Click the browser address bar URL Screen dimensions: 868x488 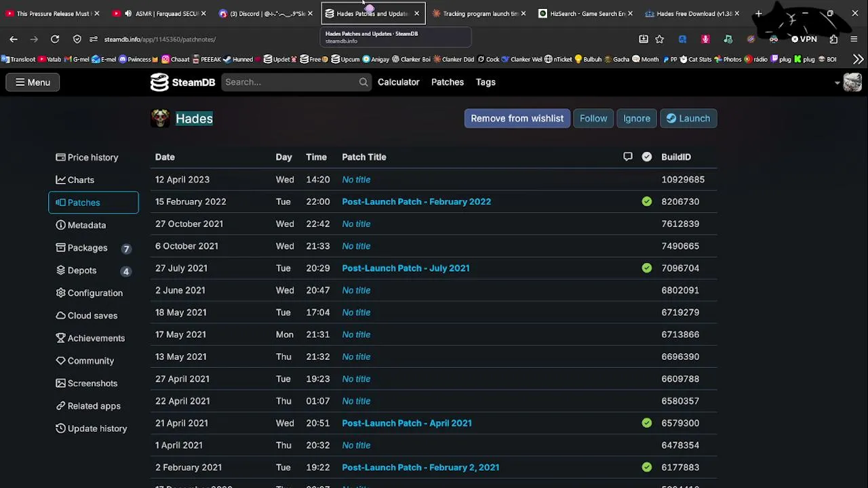(160, 39)
